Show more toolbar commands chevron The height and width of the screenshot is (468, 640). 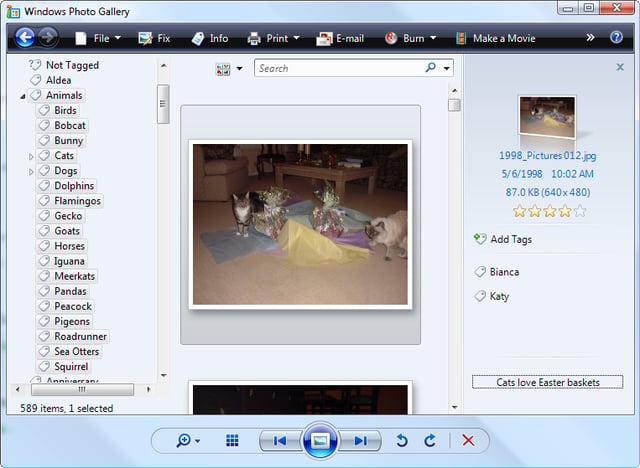590,38
